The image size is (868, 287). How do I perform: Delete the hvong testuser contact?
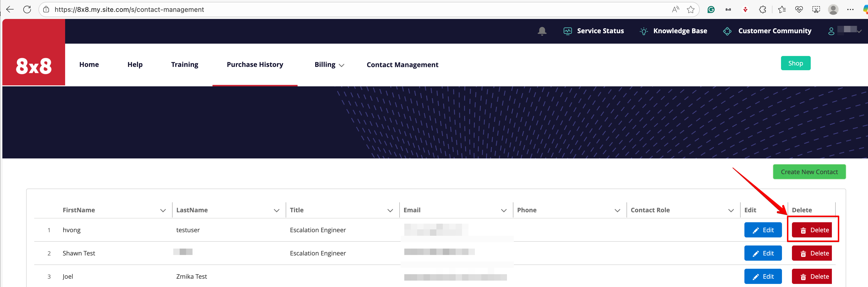(x=812, y=230)
